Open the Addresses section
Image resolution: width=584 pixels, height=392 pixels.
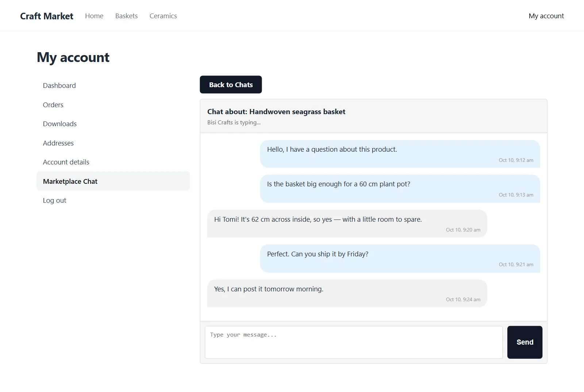tap(113, 143)
